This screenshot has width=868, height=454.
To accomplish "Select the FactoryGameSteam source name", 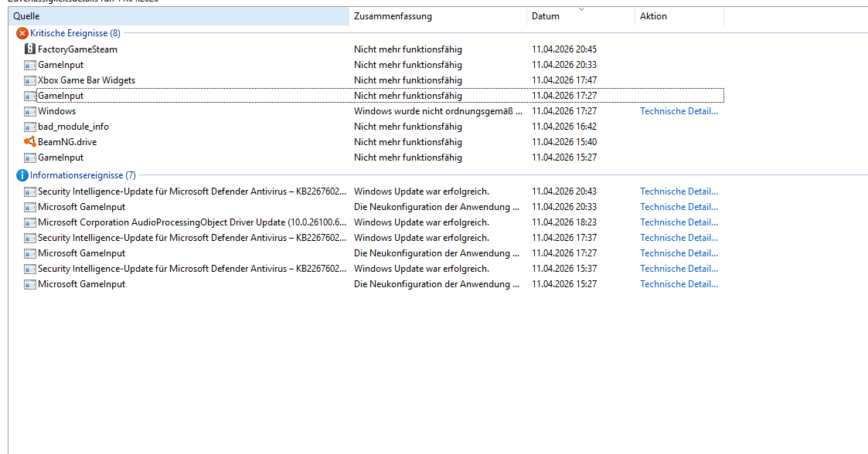I will [77, 49].
